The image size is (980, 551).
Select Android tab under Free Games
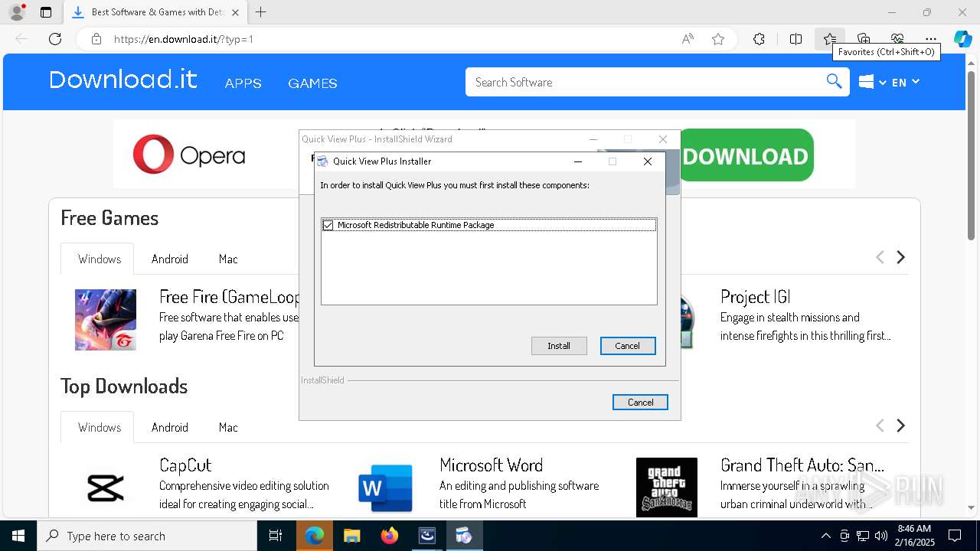tap(170, 259)
